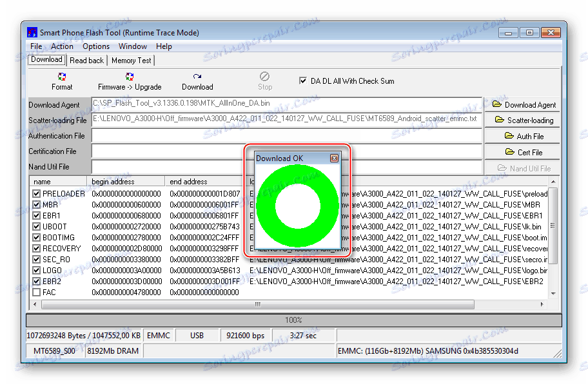This screenshot has height=384, width=588.
Task: Click the 3:27 sec elapsed time
Action: click(303, 336)
